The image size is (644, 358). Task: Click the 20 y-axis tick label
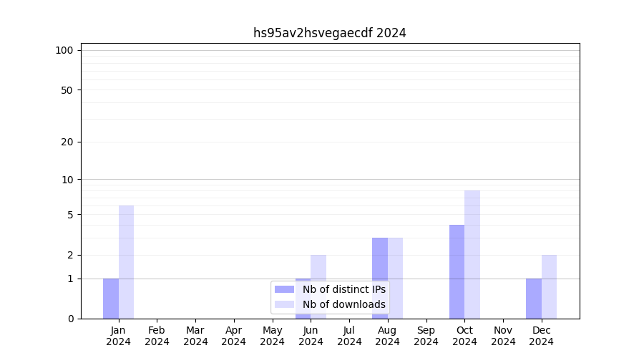pyautogui.click(x=67, y=142)
